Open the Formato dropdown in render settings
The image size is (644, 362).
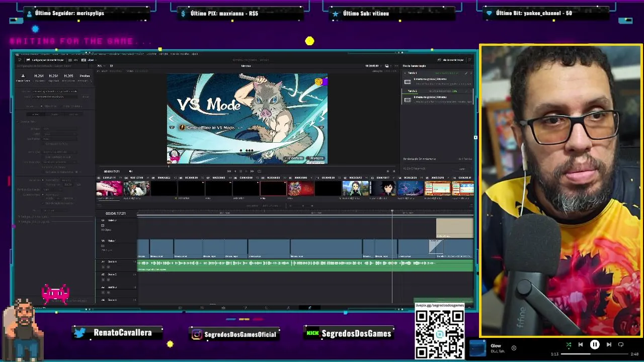(x=59, y=129)
